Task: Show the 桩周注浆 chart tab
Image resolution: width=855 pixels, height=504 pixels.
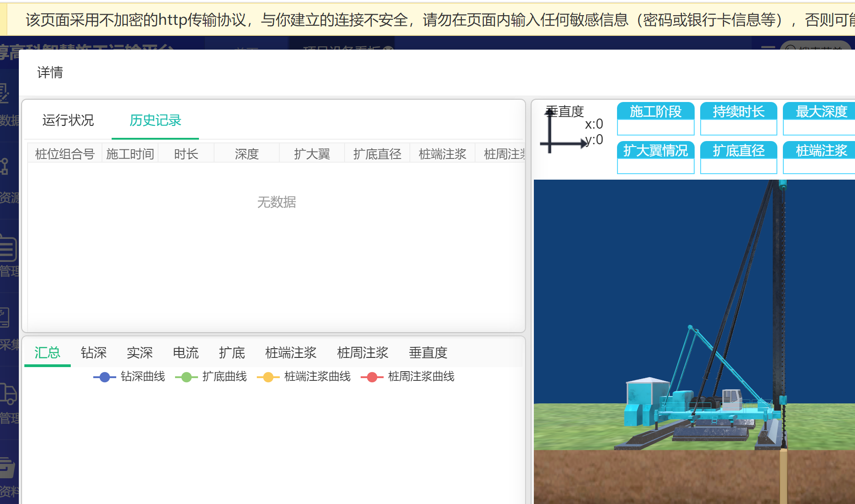Action: coord(362,353)
